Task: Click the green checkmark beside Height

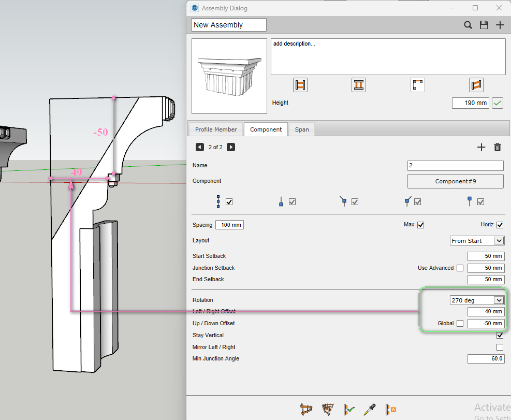Action: 497,103
